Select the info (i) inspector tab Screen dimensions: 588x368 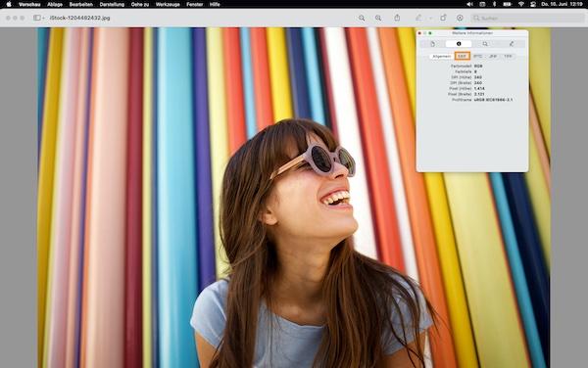pos(459,44)
